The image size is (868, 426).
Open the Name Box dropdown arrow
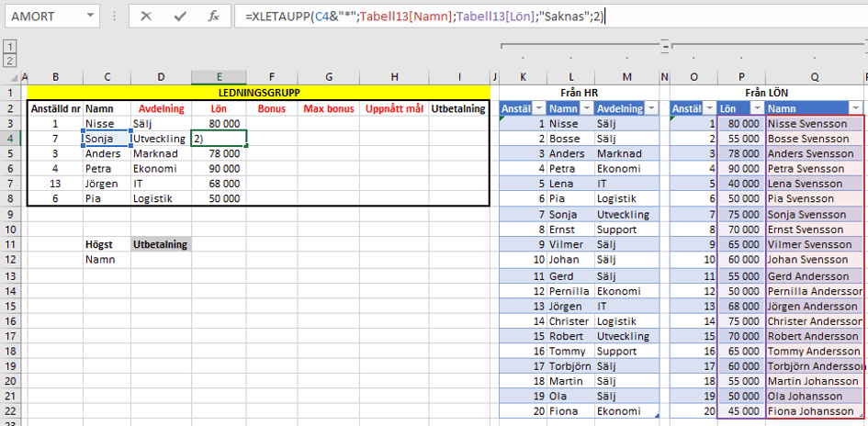(x=88, y=17)
